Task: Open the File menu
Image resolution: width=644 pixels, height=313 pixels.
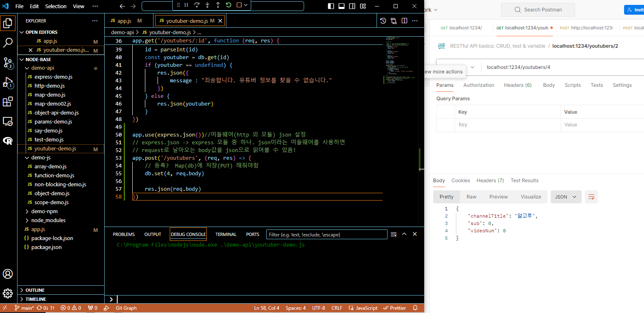Action: click(x=19, y=6)
